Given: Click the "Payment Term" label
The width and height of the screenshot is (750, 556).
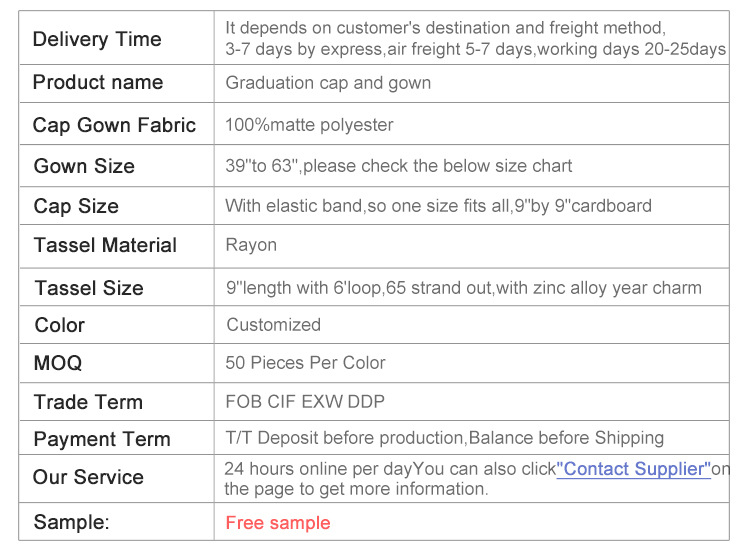Looking at the screenshot, I should click(x=102, y=439).
